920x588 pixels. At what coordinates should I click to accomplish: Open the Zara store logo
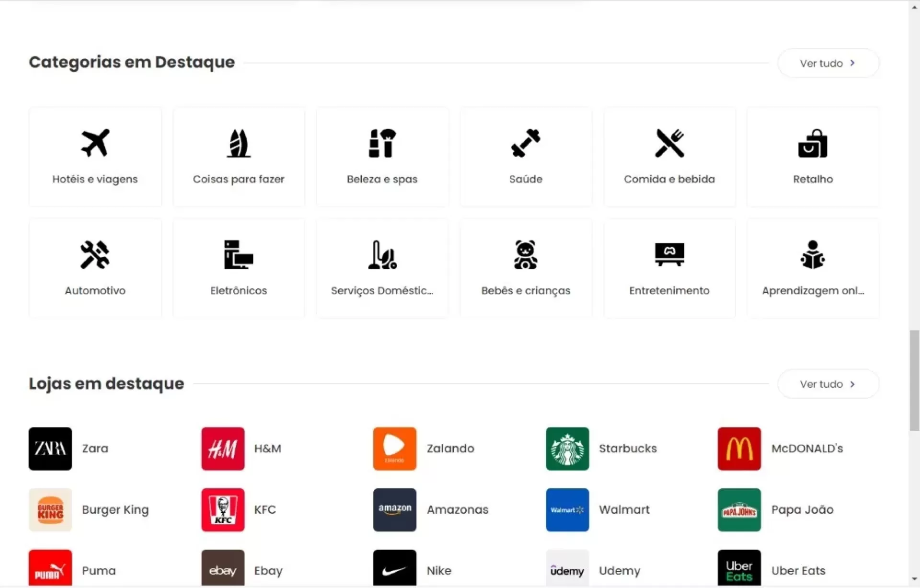[50, 449]
